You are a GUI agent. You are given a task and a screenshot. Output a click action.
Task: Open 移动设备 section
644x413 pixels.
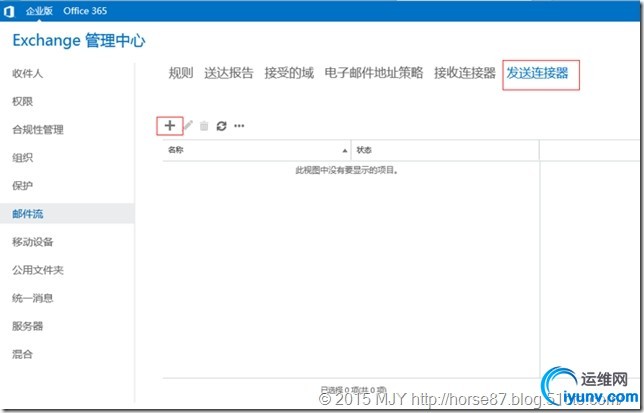point(33,242)
